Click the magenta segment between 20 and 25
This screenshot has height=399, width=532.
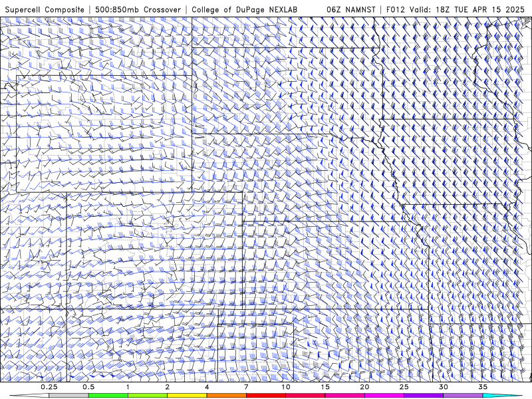point(384,396)
